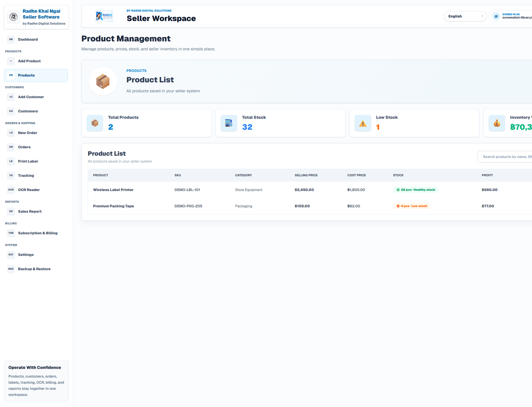The image size is (532, 407).
Task: Open Backup & Restore page
Action: [x=36, y=269]
